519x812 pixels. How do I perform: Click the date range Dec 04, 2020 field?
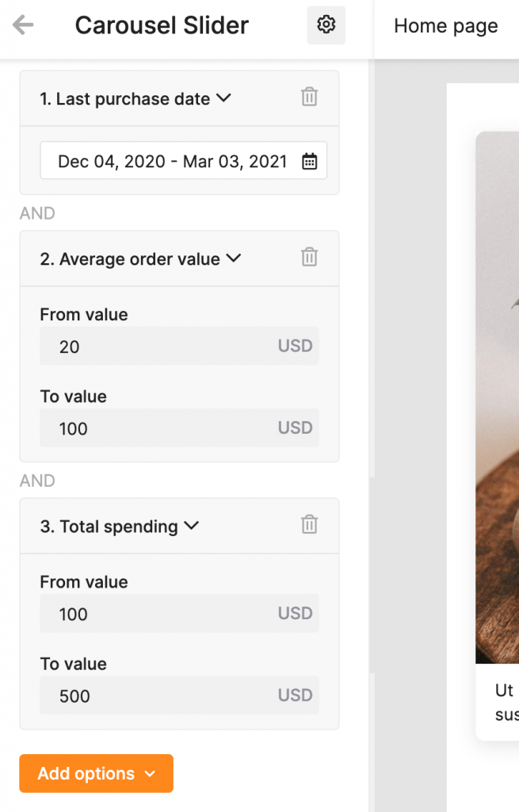pyautogui.click(x=183, y=160)
